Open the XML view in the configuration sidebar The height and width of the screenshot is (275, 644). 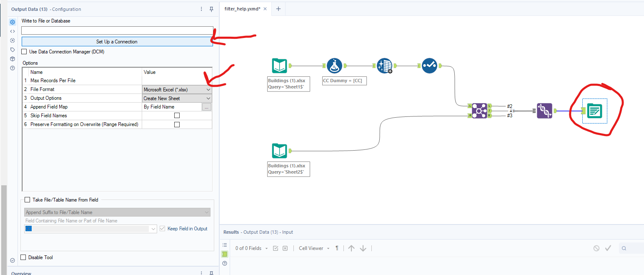(x=12, y=31)
